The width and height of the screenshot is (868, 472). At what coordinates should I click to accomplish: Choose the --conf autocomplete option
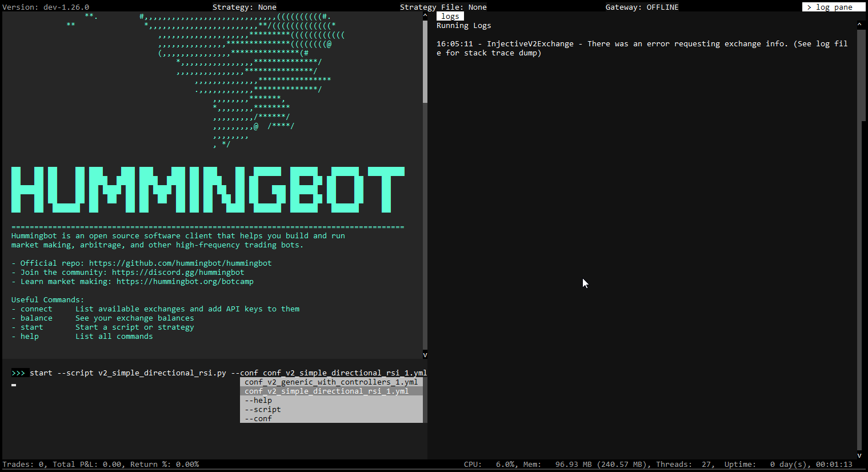258,419
